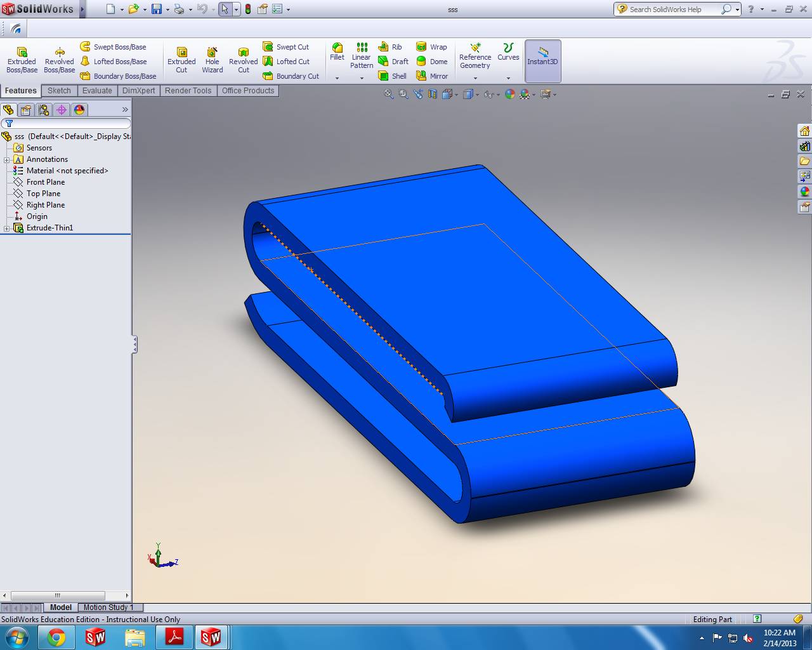Expand the Extrude-Thin1 feature node
This screenshot has width=812, height=650.
pyautogui.click(x=6, y=229)
